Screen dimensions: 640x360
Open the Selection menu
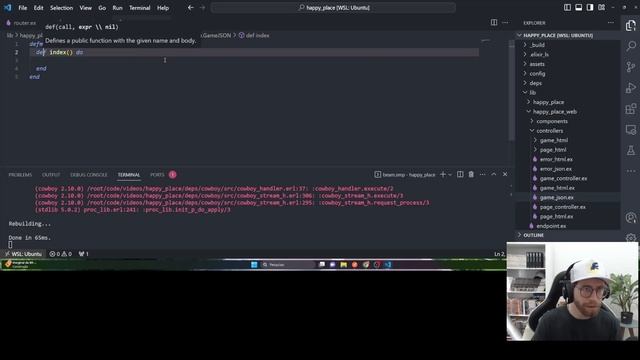pos(61,8)
